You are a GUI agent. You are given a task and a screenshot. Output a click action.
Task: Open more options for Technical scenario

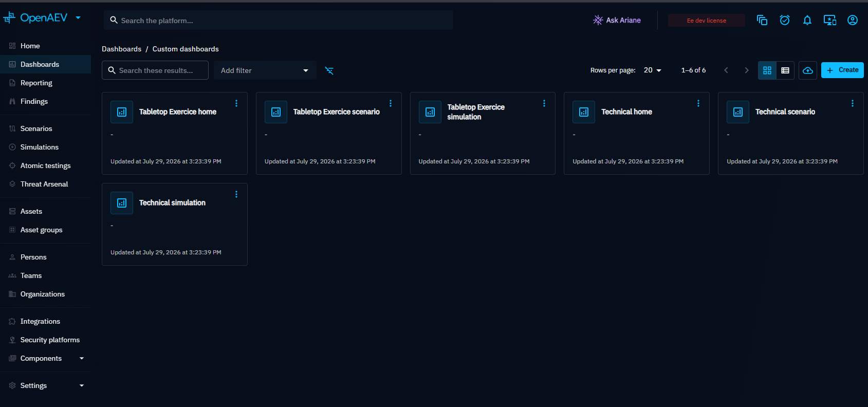click(x=853, y=103)
